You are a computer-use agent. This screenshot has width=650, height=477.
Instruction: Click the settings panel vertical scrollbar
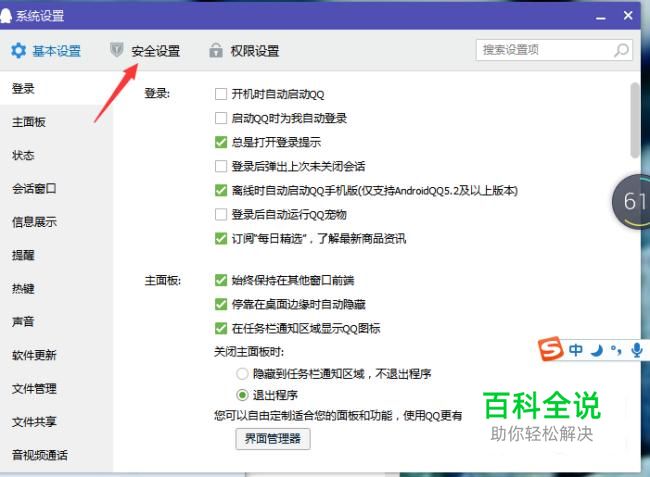(x=635, y=120)
